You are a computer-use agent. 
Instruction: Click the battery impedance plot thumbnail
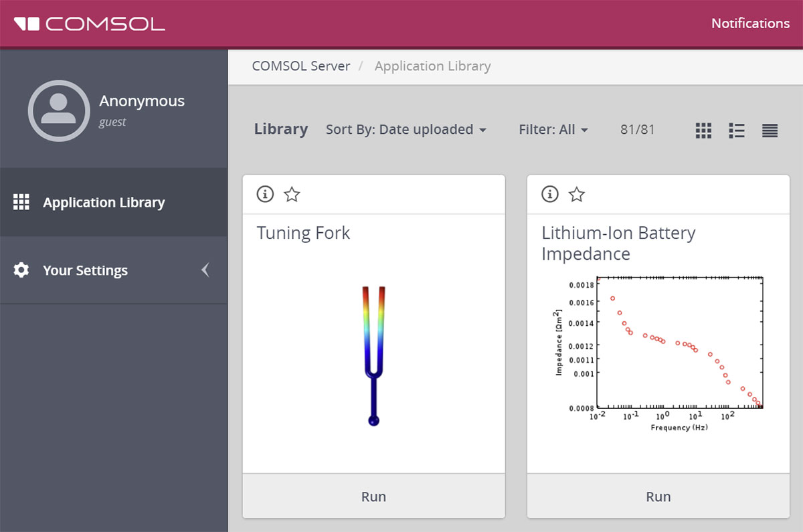[x=659, y=352]
